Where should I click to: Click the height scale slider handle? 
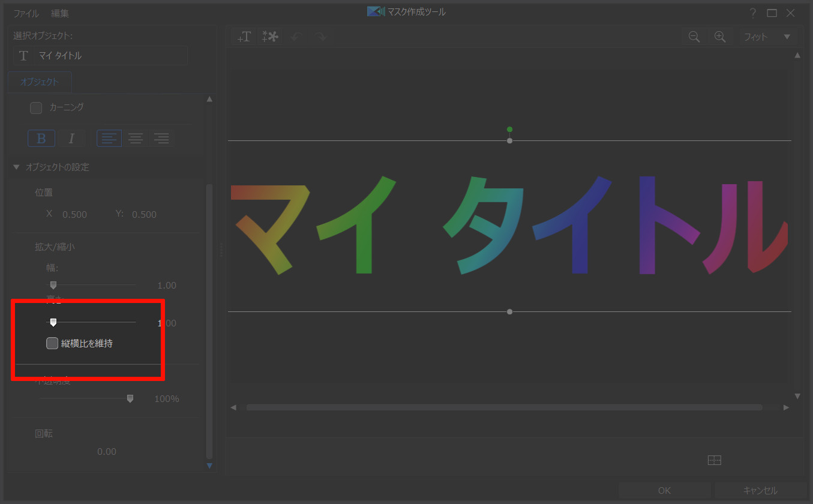53,323
